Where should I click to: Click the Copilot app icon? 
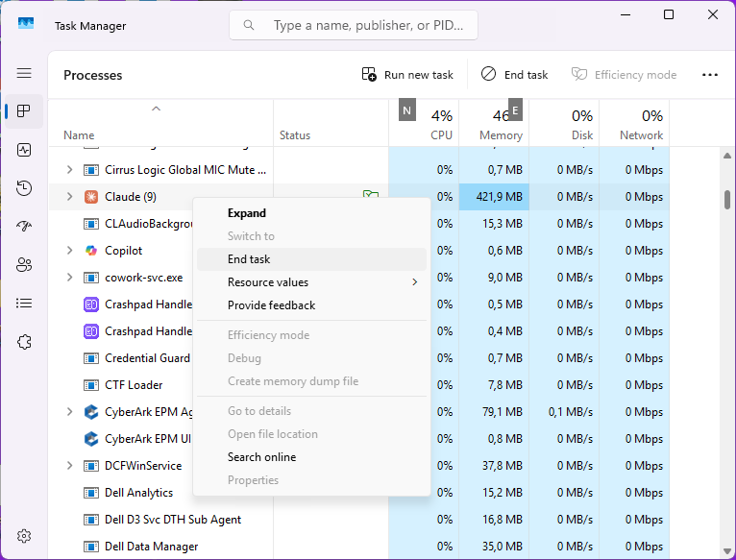click(91, 251)
